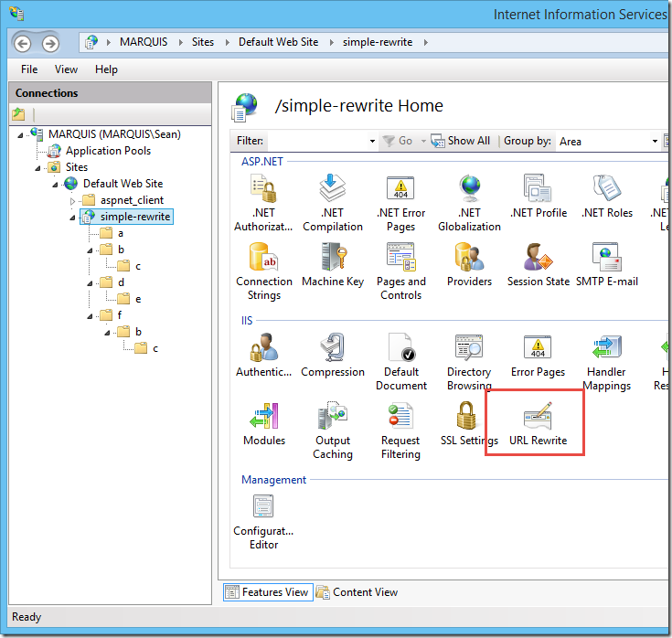Click the Show All button
Screen dimensions: 672x638
tap(461, 141)
